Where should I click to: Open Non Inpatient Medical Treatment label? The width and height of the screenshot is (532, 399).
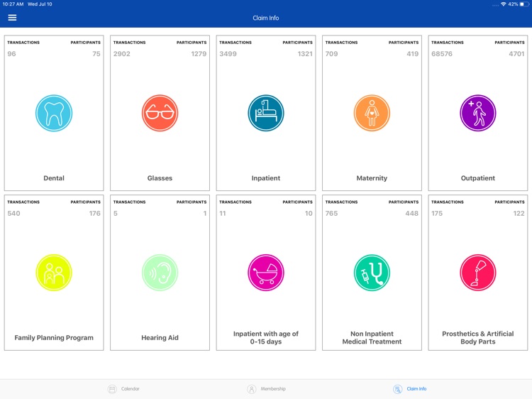click(372, 337)
